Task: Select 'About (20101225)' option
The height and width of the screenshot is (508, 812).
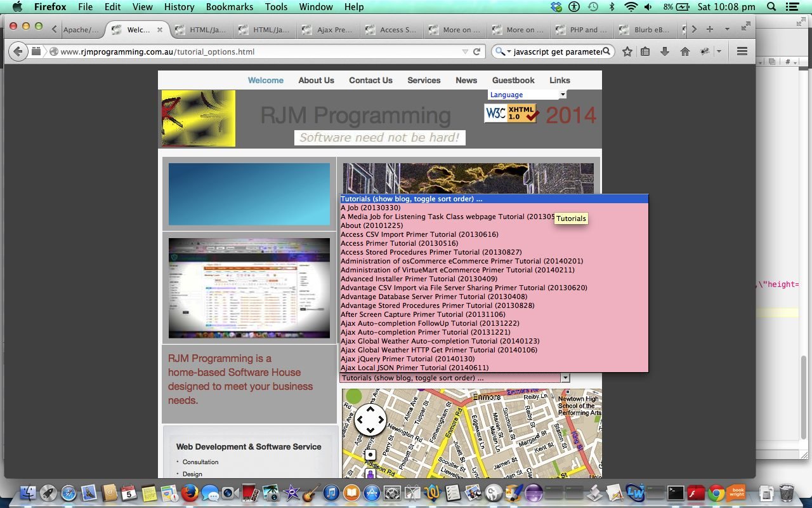Action: click(494, 225)
